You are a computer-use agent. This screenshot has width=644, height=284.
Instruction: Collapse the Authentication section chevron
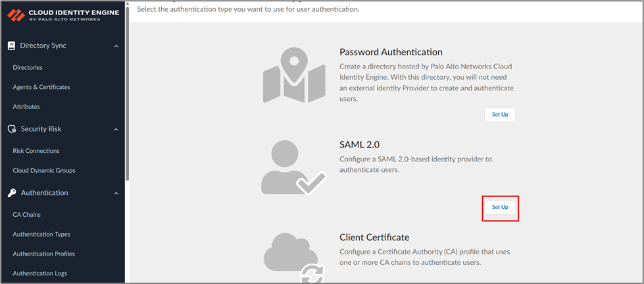click(116, 193)
